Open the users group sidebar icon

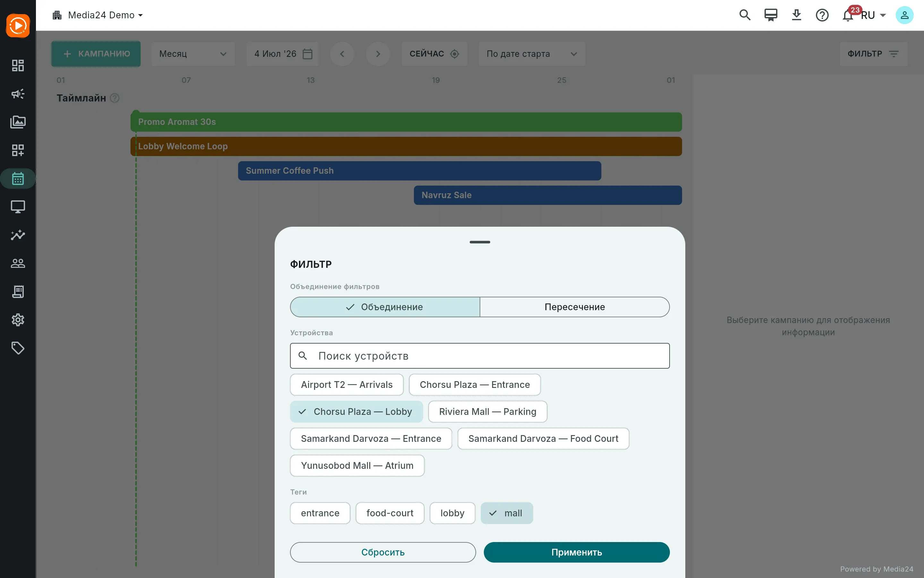coord(18,263)
